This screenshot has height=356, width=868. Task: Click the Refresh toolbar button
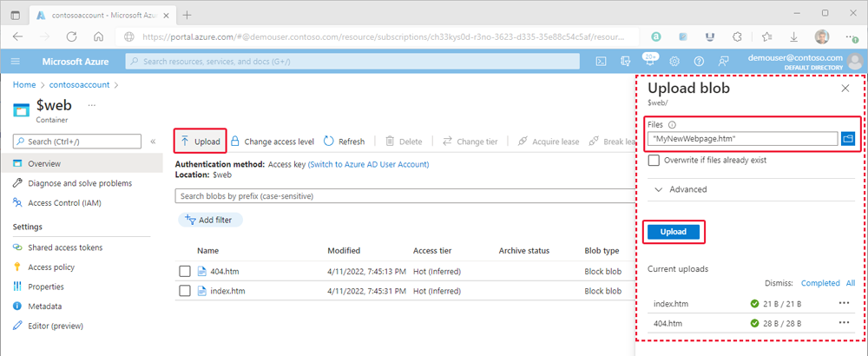(344, 142)
